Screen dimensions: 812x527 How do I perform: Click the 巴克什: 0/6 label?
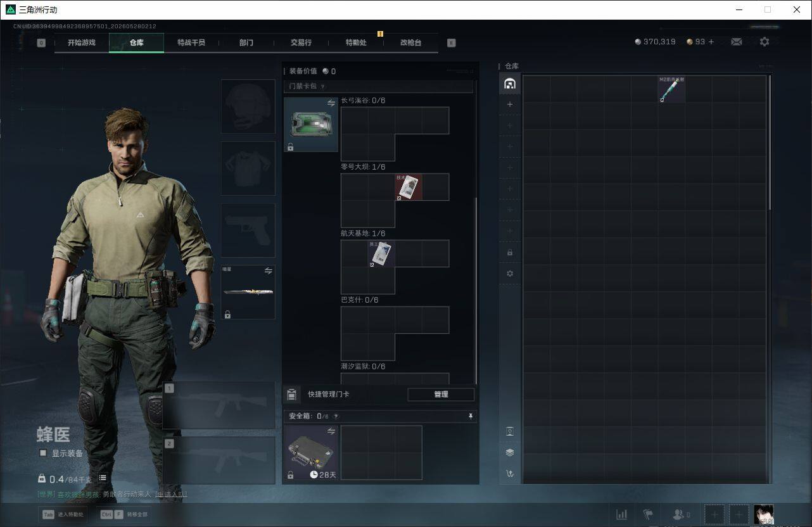359,300
